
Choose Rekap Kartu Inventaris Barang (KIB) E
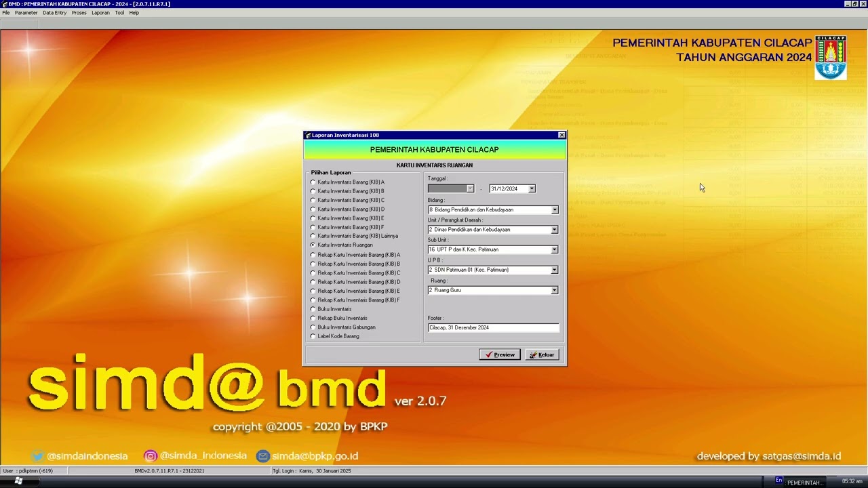pos(355,291)
